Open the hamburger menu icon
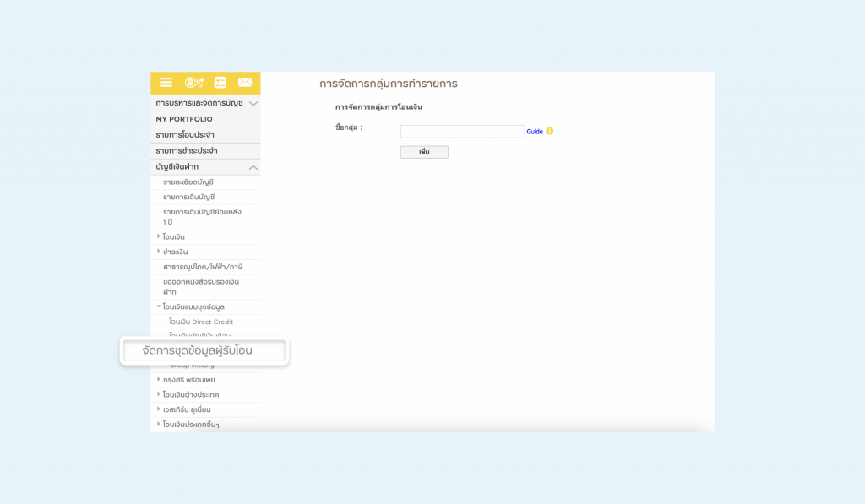 (166, 83)
